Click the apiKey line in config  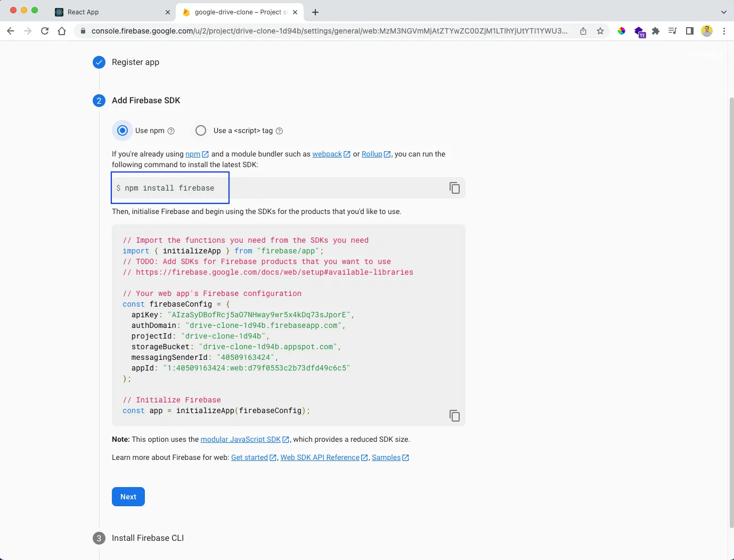[242, 315]
